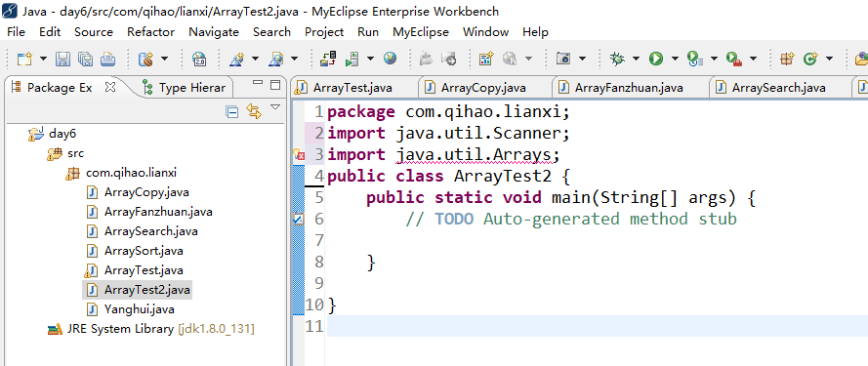The width and height of the screenshot is (868, 366).
Task: Click the Save All toolbar icon
Action: [x=85, y=59]
